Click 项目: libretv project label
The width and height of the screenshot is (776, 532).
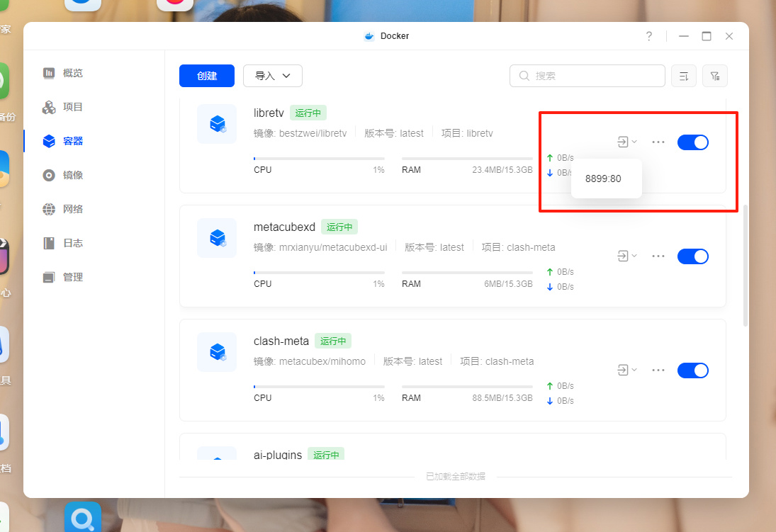[467, 134]
